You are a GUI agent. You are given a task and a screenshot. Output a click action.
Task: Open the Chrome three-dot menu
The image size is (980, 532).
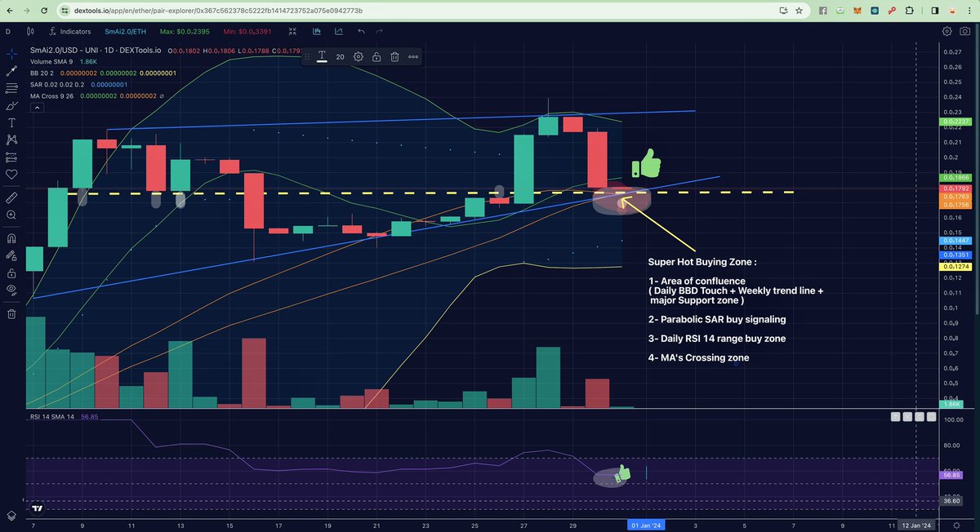coord(969,11)
